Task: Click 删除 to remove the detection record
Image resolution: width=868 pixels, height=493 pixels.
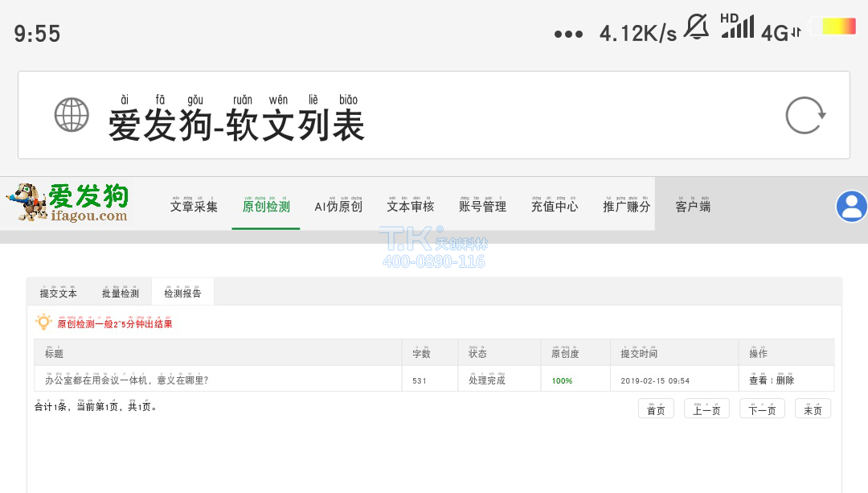Action: [x=784, y=380]
